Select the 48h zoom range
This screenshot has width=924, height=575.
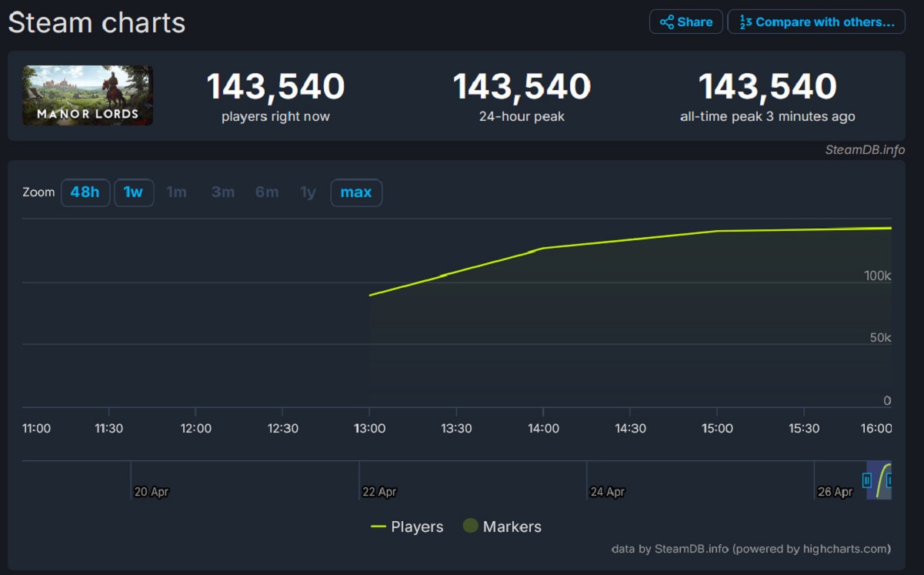pyautogui.click(x=85, y=192)
